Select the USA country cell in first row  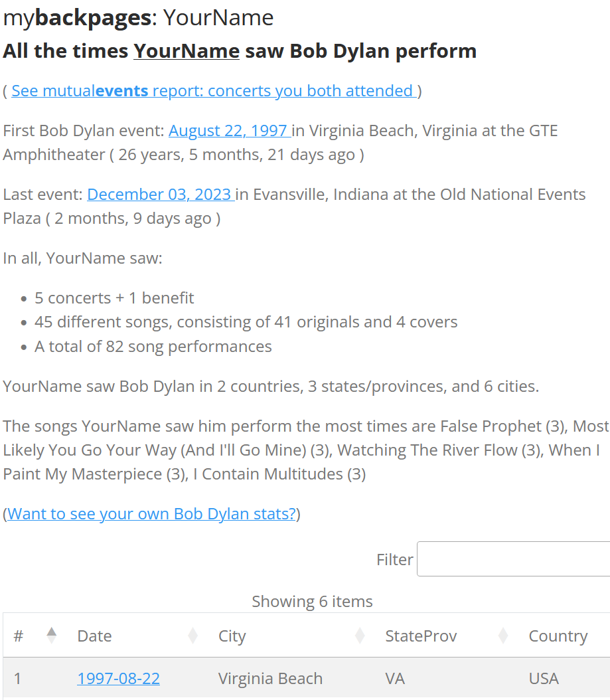pos(544,678)
